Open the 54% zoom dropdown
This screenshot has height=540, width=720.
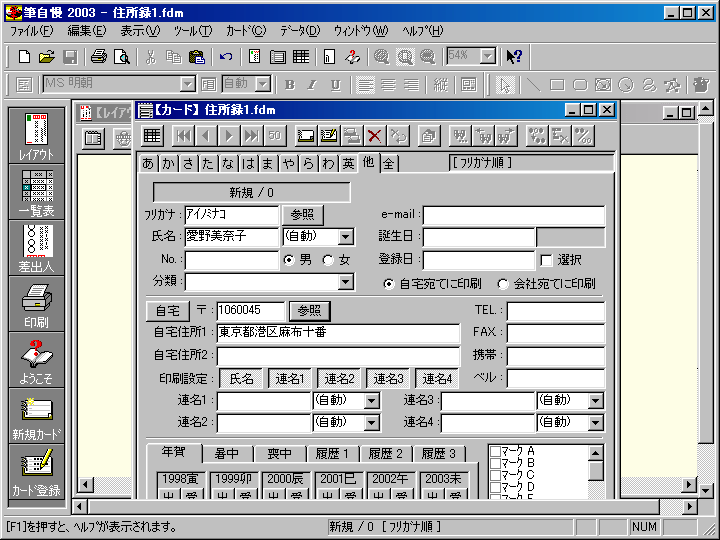pos(488,56)
